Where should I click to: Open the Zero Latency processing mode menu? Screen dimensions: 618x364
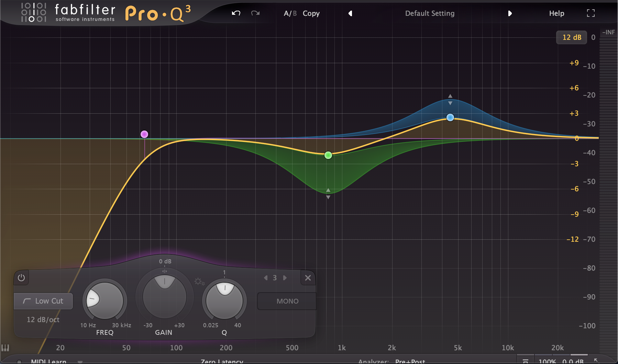pyautogui.click(x=222, y=361)
